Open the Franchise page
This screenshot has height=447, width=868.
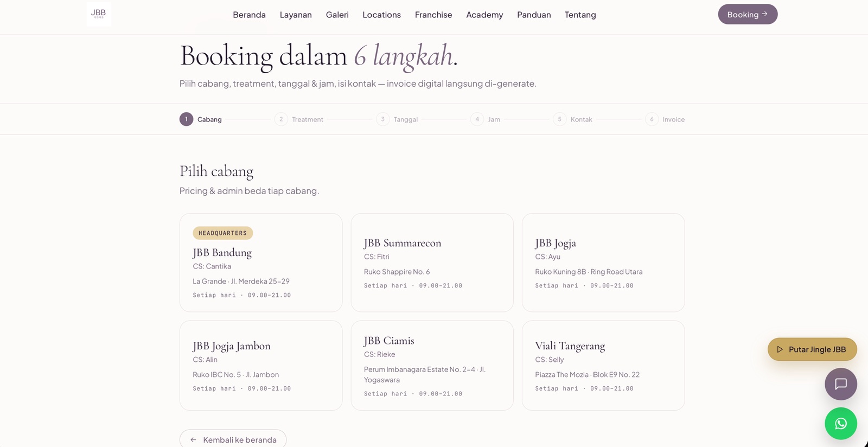click(433, 15)
